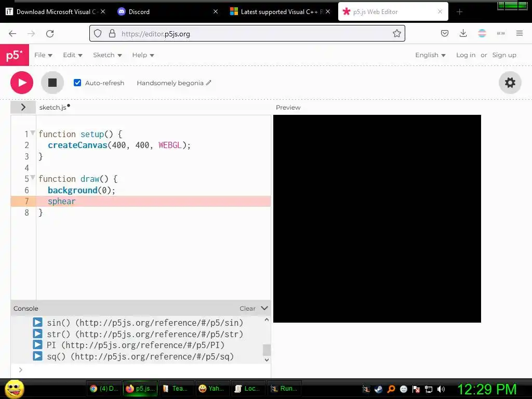Image resolution: width=532 pixels, height=399 pixels.
Task: Open the Edit menu
Action: click(x=73, y=55)
